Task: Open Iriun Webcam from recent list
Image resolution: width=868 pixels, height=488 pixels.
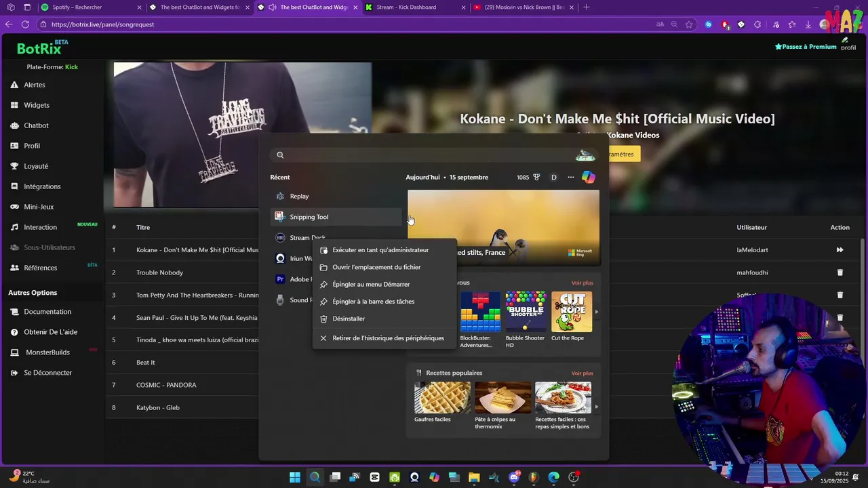Action: (293, 258)
